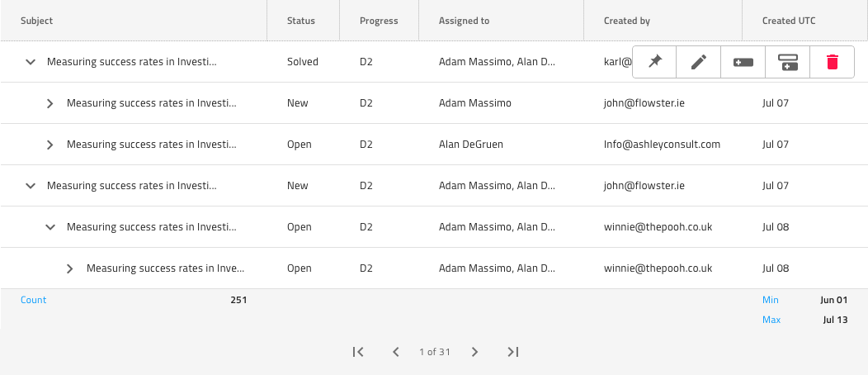The image size is (868, 375).
Task: Jump to last page of results
Action: (512, 352)
